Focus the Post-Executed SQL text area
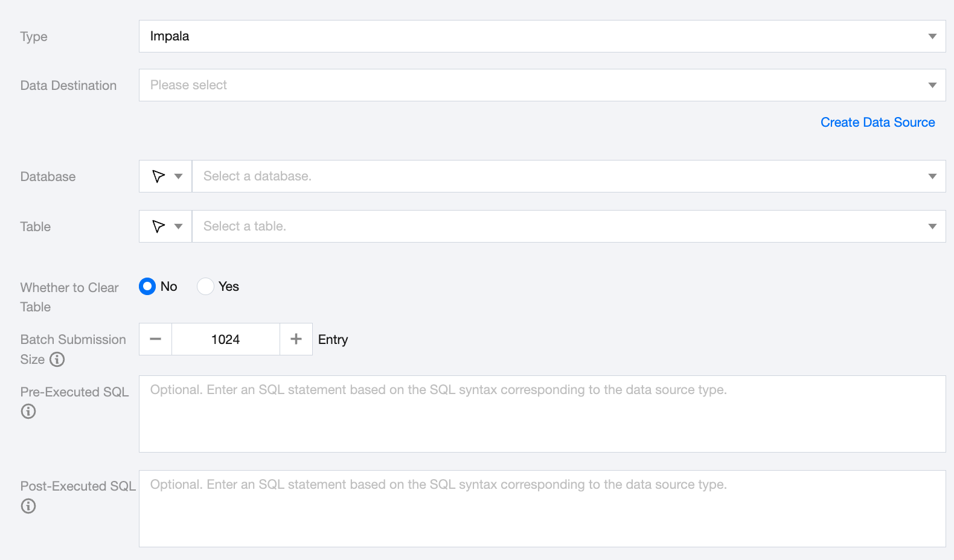Screen dimensions: 954x560 pos(542,509)
